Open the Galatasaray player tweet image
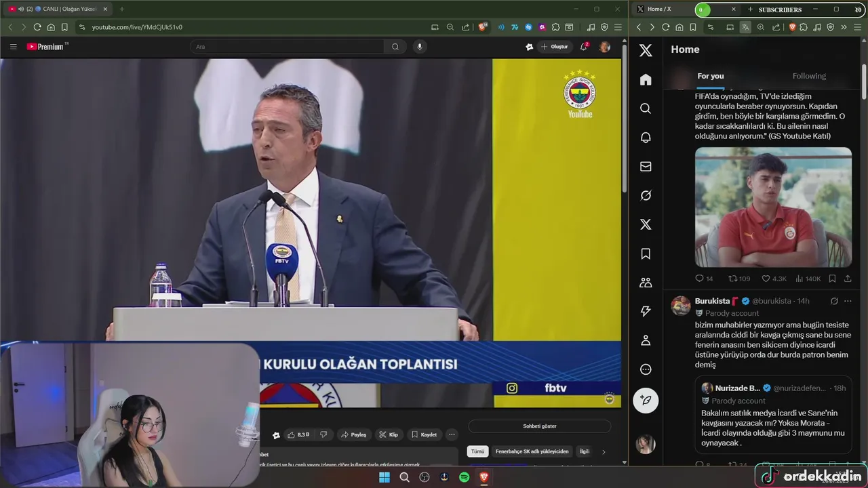 pos(773,207)
